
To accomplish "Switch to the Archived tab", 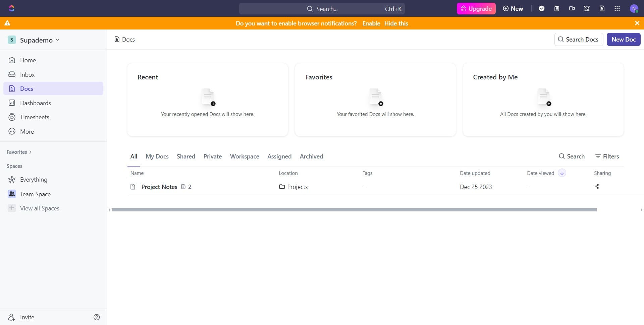I will tap(311, 156).
